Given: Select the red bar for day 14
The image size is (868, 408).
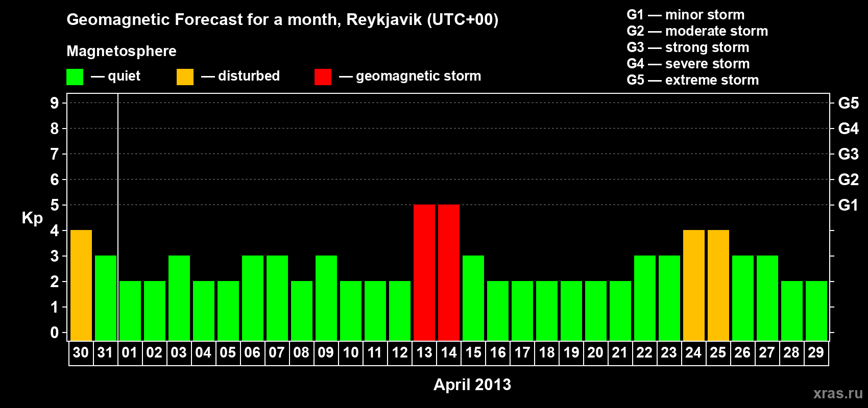Looking at the screenshot, I should coord(449,272).
